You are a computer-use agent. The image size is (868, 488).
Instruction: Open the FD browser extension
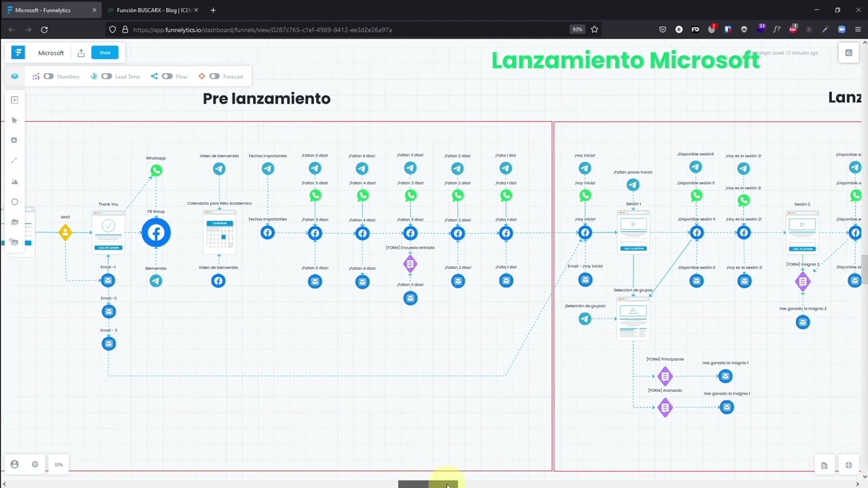click(x=695, y=30)
